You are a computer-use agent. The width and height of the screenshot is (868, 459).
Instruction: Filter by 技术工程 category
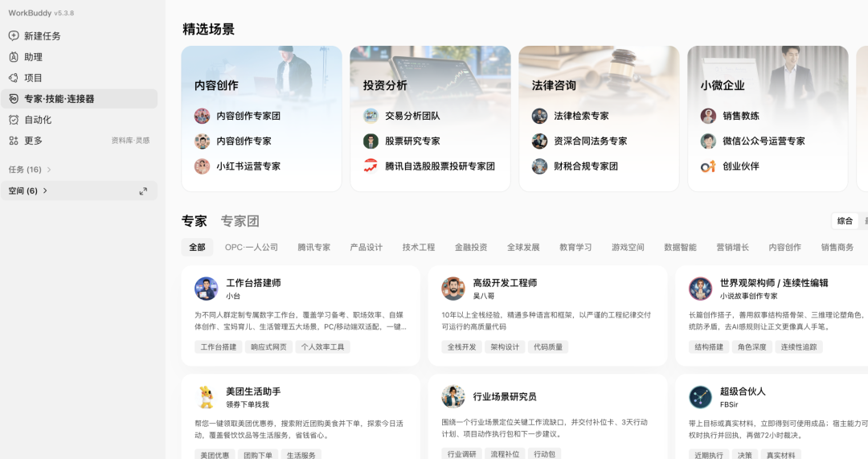tap(419, 248)
